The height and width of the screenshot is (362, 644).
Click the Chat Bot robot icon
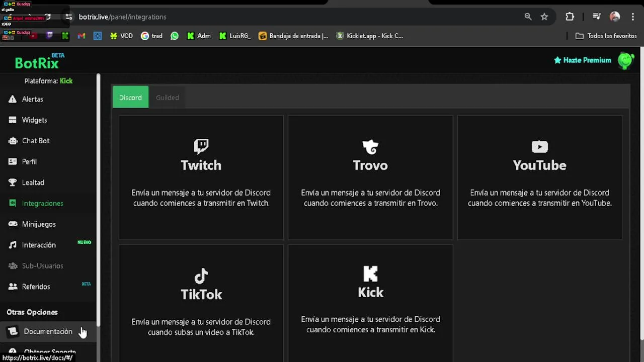13,141
